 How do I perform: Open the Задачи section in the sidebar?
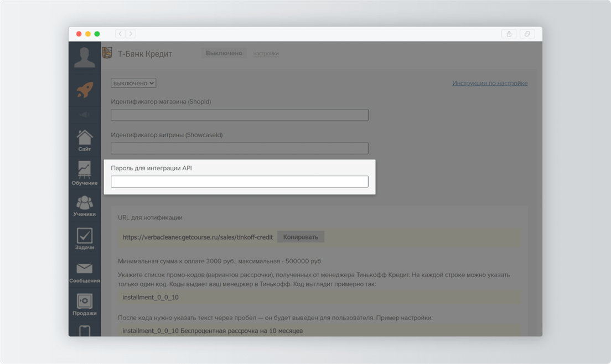pos(85,238)
